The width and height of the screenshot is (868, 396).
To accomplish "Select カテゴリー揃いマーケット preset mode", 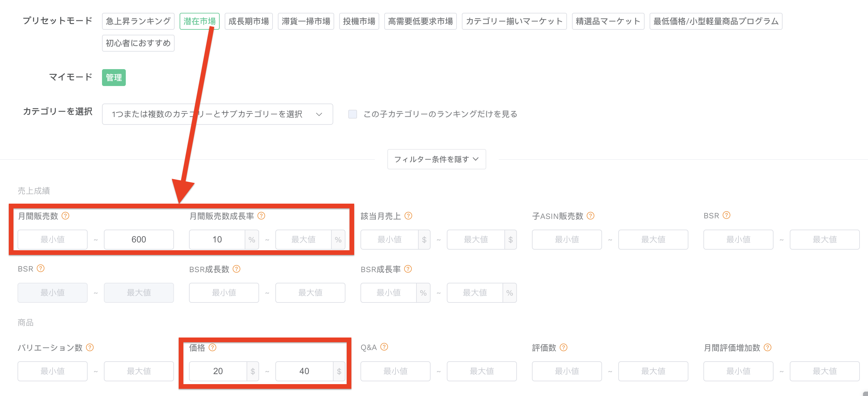I will [x=514, y=21].
